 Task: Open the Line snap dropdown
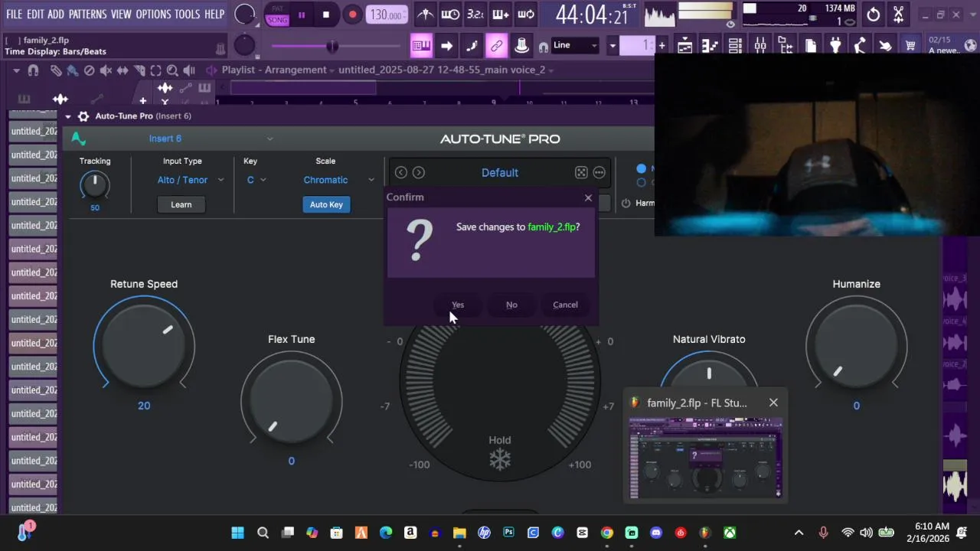pos(575,46)
